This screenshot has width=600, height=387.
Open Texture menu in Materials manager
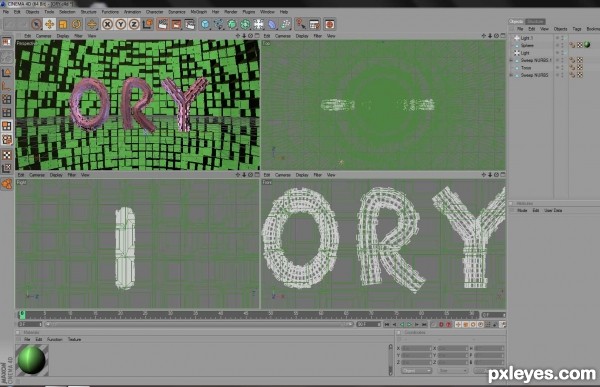tap(74, 340)
